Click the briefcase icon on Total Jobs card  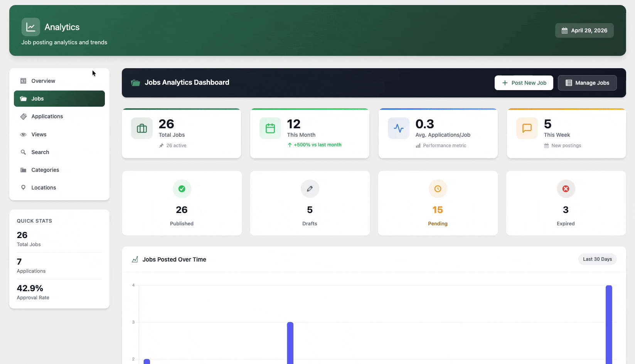142,128
